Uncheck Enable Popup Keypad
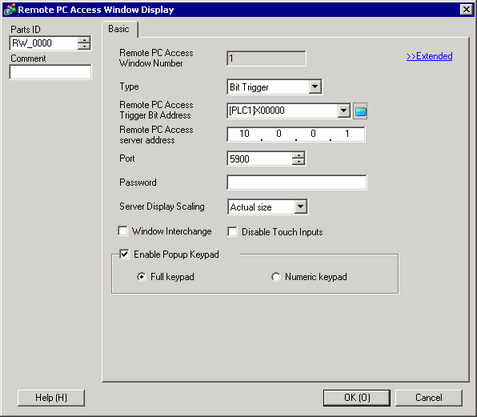 click(x=124, y=254)
